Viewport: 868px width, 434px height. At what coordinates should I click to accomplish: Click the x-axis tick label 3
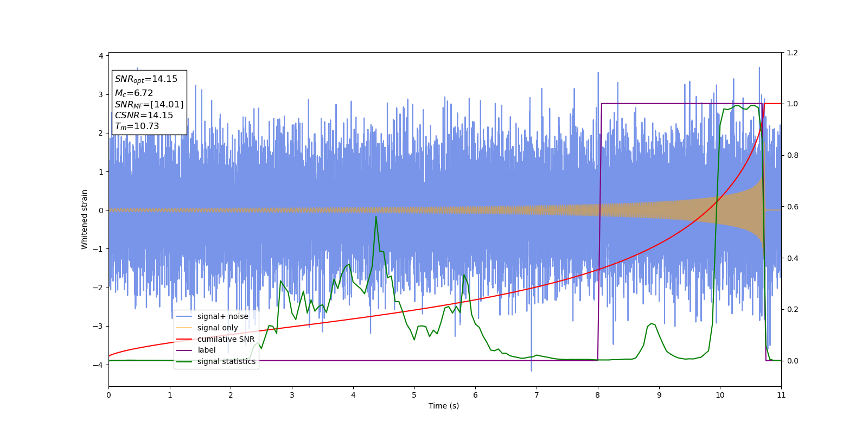coord(292,395)
